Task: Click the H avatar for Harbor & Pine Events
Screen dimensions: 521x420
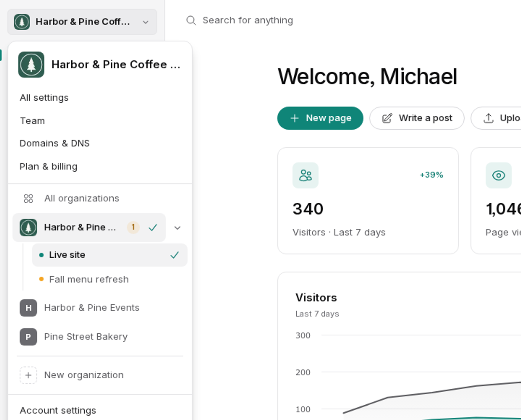Action: coord(28,308)
